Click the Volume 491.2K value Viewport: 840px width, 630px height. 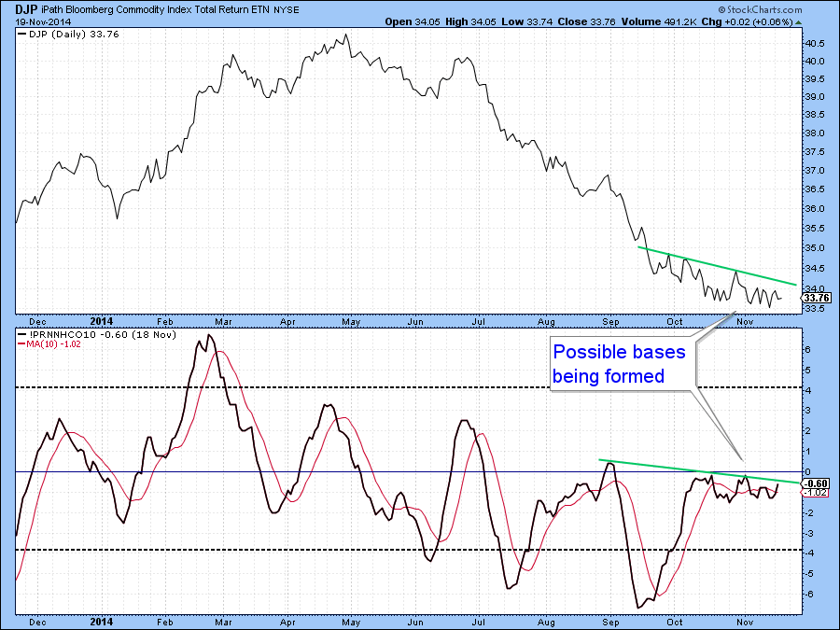pyautogui.click(x=659, y=22)
